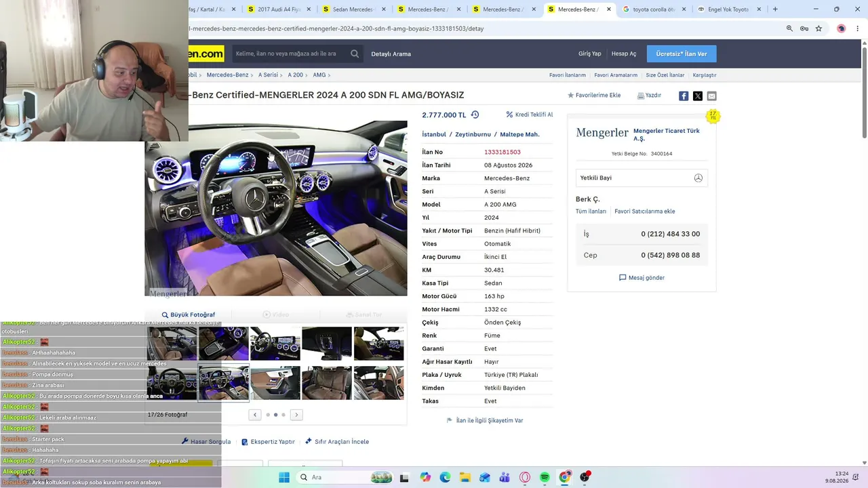Open Task View from the taskbar

(x=405, y=477)
